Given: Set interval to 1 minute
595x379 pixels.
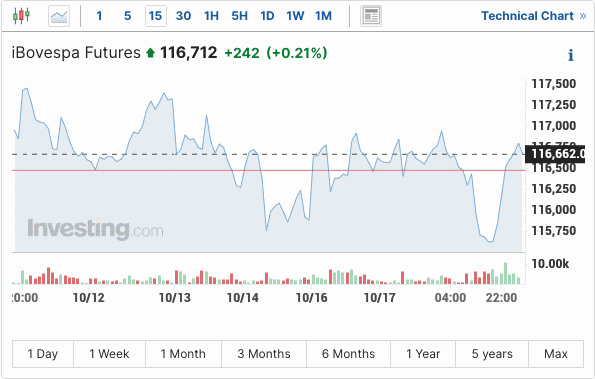Looking at the screenshot, I should tap(99, 16).
